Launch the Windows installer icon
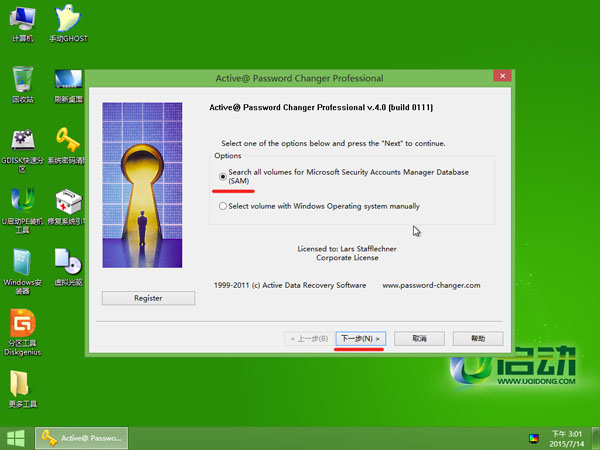Viewport: 600px width, 450px height. 22,271
